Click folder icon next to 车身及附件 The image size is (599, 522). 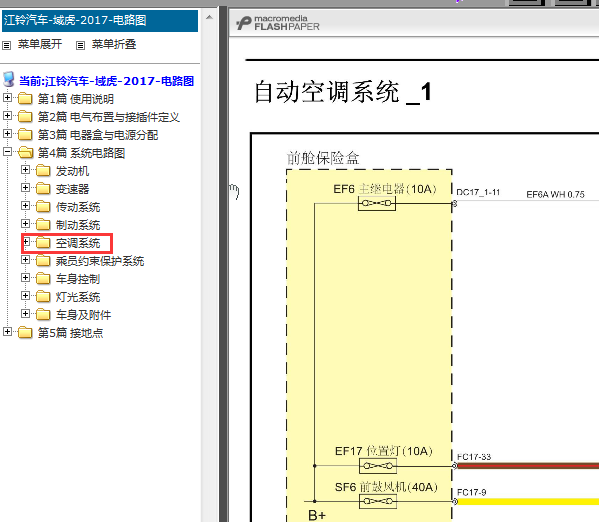pyautogui.click(x=43, y=314)
